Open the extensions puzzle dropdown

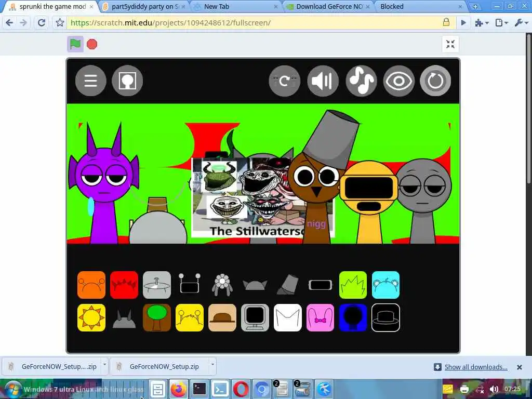point(482,23)
